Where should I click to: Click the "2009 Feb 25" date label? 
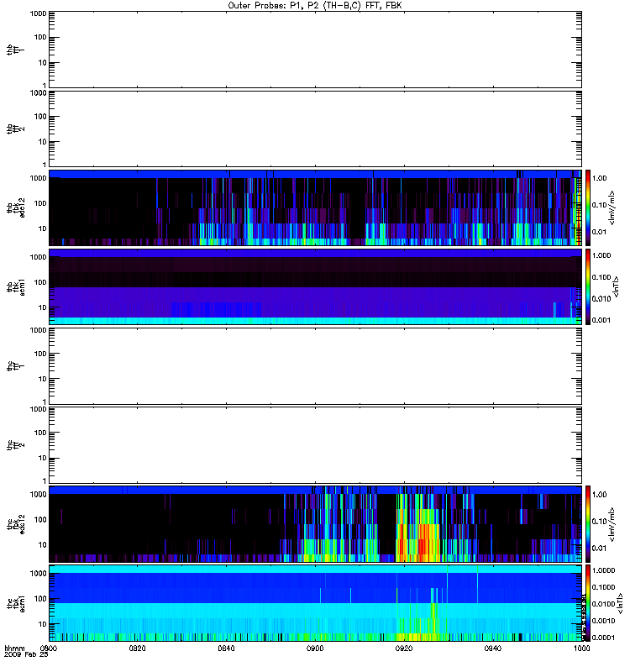[26, 655]
